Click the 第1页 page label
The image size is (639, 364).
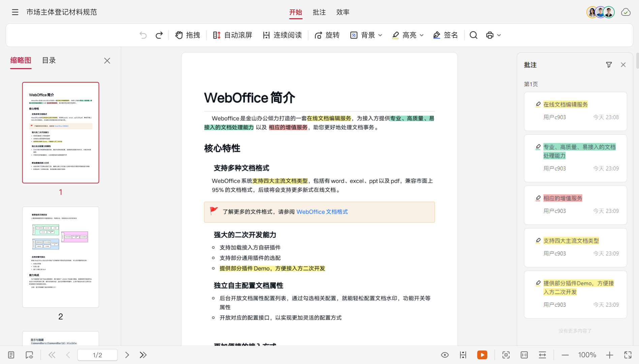coord(531,84)
